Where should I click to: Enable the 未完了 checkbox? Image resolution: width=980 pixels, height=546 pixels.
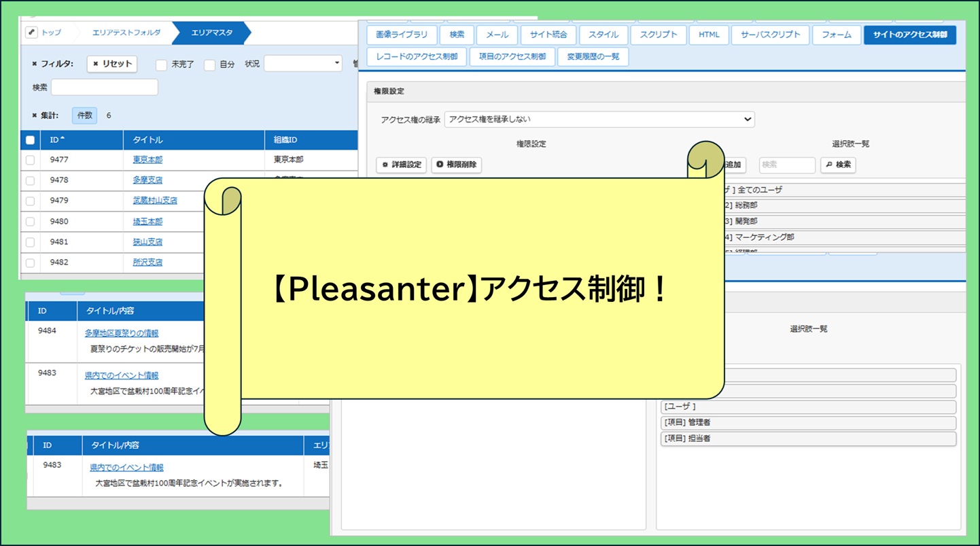coord(161,65)
